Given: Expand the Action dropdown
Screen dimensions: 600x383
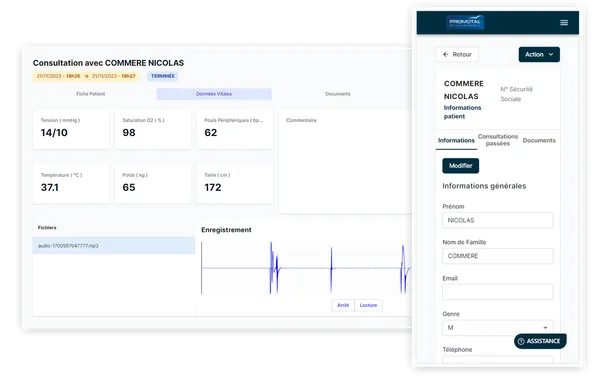Looking at the screenshot, I should tap(539, 54).
